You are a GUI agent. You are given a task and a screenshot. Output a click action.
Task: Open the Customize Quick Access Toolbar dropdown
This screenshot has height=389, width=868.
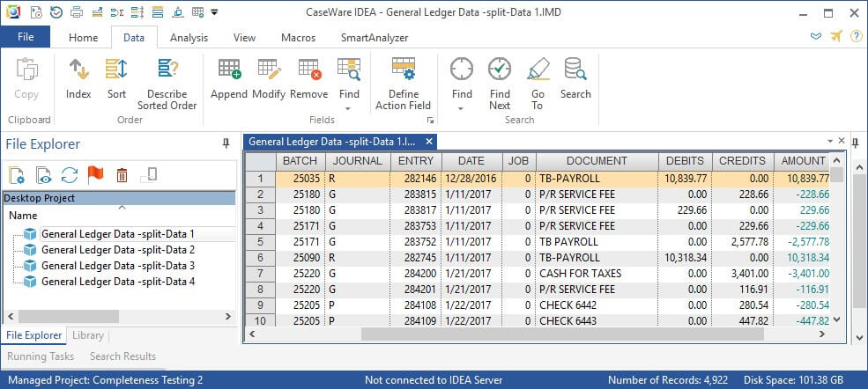click(x=214, y=12)
